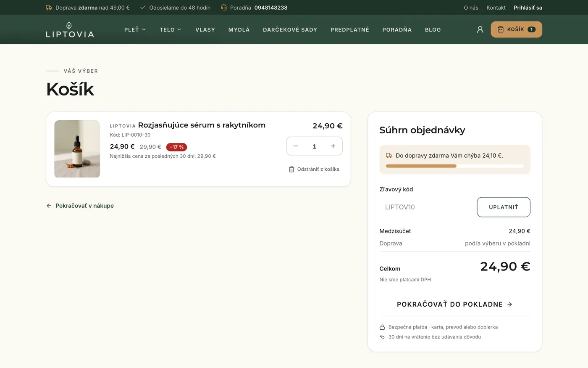588x368 pixels.
Task: Click the free shipping progress bar
Action: click(455, 166)
